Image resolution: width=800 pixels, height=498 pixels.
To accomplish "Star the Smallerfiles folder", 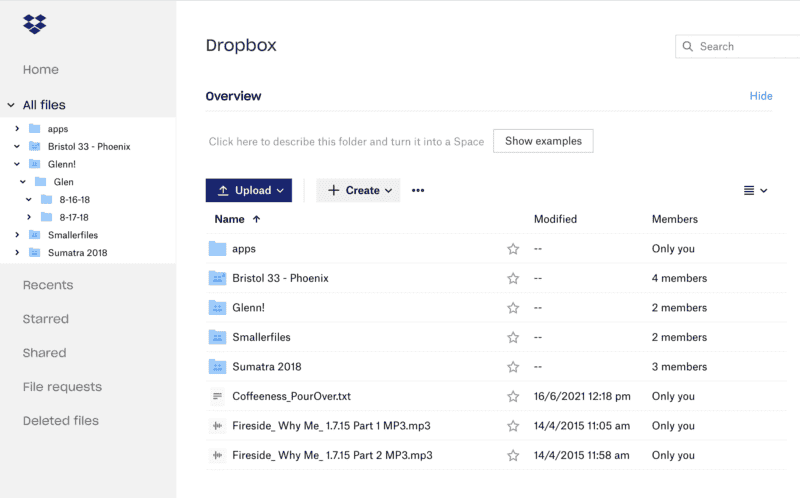I will coord(513,337).
